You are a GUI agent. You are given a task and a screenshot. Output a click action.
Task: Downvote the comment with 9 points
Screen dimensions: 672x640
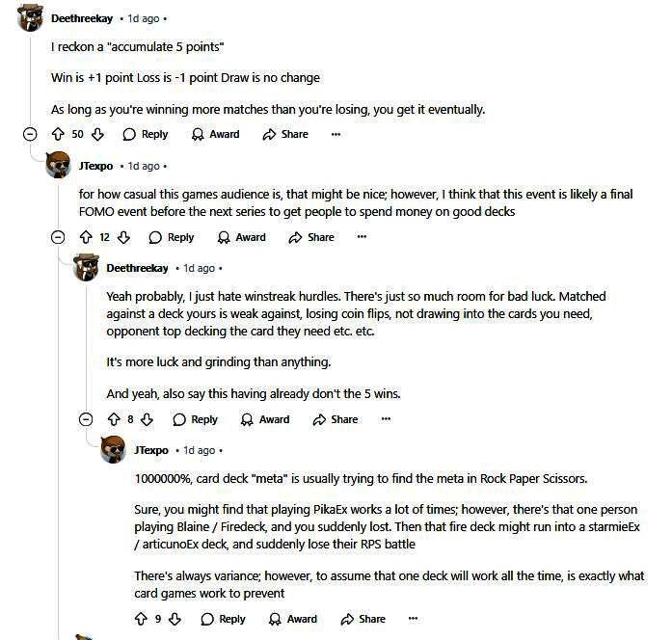175,619
